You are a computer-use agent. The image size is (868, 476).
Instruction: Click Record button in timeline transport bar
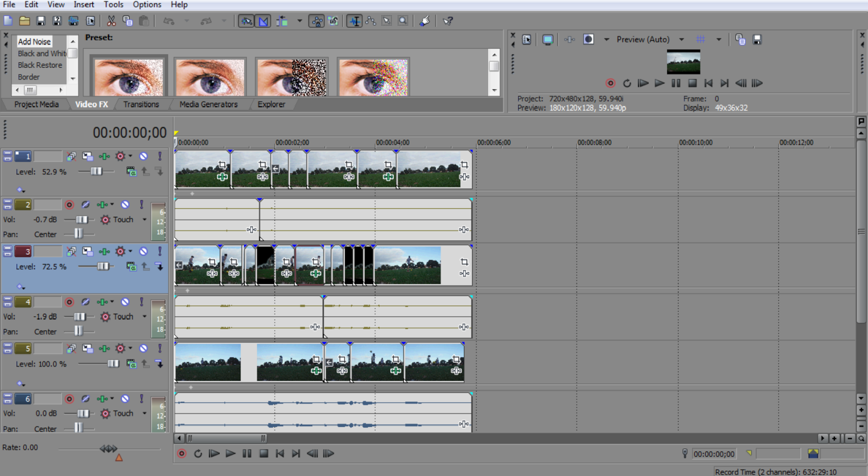pyautogui.click(x=182, y=454)
